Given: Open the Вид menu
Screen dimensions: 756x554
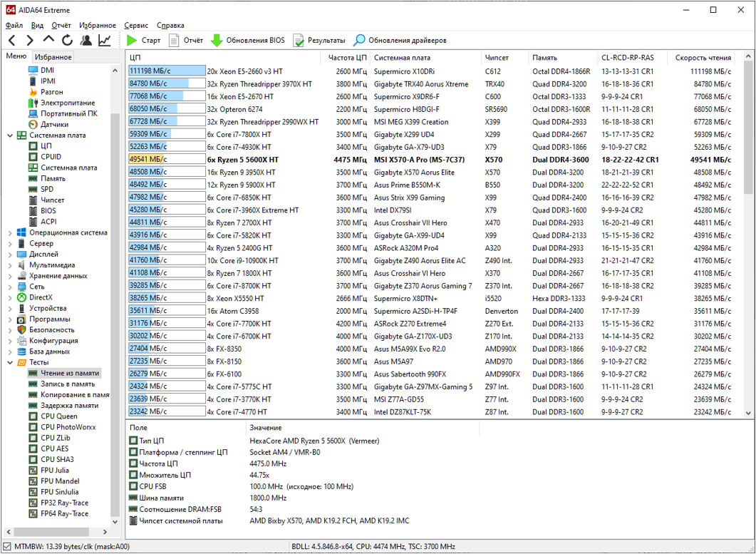Looking at the screenshot, I should pyautogui.click(x=37, y=26).
